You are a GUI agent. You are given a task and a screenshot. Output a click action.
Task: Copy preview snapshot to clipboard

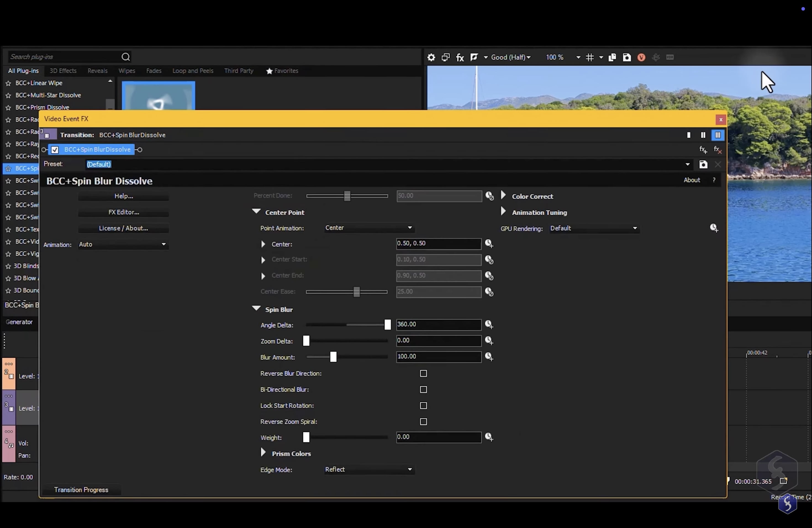click(x=612, y=57)
